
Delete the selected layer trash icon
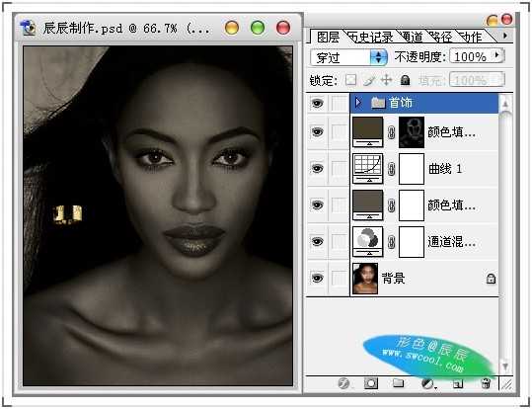pos(486,383)
